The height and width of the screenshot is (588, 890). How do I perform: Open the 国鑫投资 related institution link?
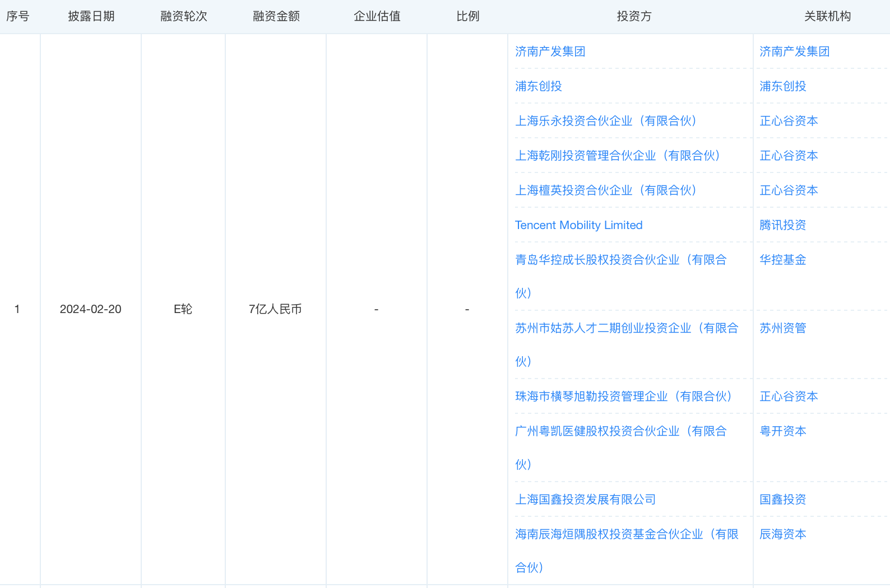(x=782, y=500)
